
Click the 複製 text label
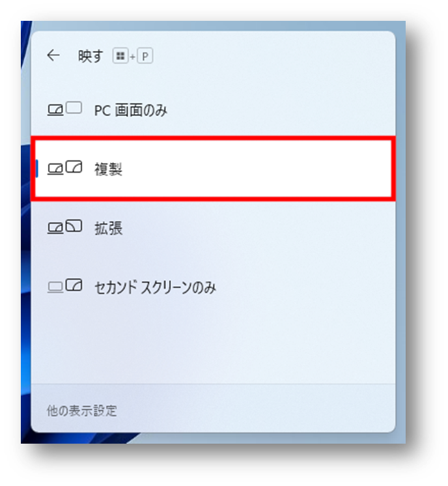tap(108, 169)
